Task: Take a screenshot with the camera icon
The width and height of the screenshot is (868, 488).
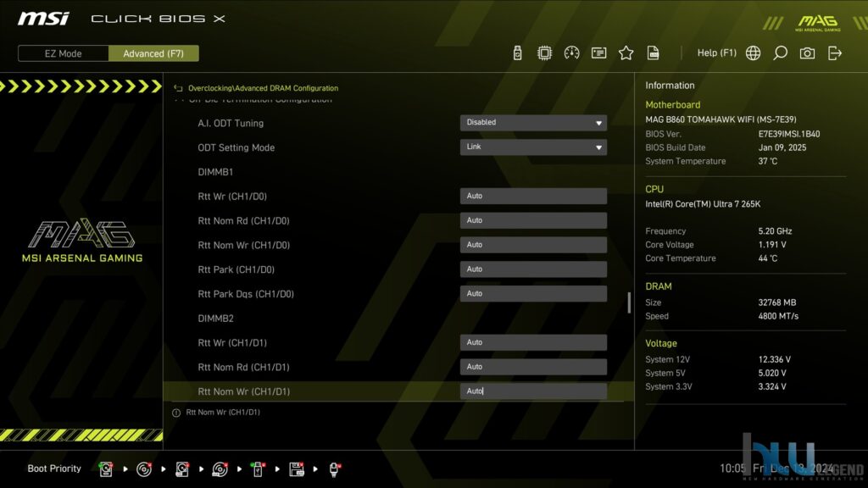Action: (x=807, y=53)
